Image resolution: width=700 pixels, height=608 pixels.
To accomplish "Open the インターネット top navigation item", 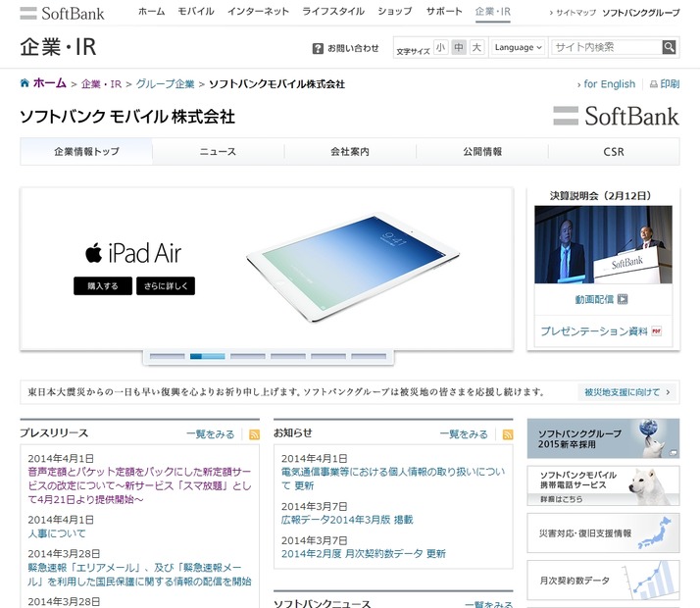I will (258, 12).
